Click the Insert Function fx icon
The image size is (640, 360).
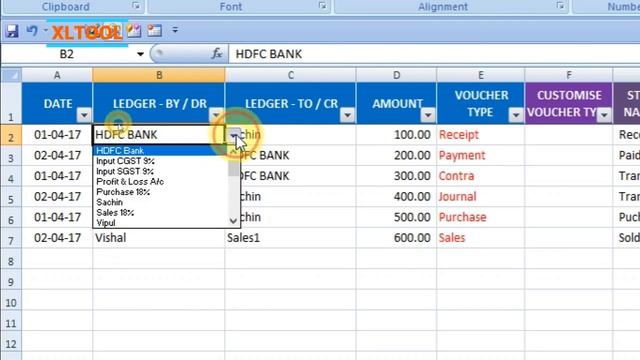(216, 53)
